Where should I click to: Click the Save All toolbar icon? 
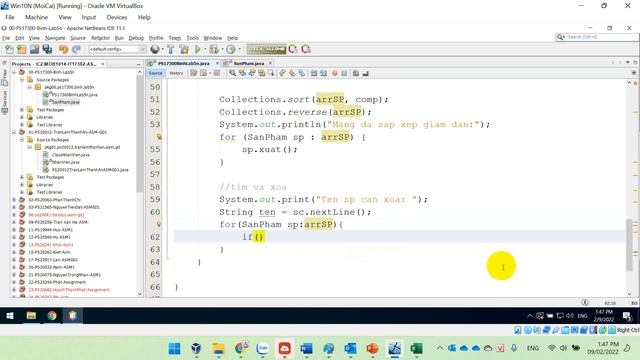(x=47, y=49)
